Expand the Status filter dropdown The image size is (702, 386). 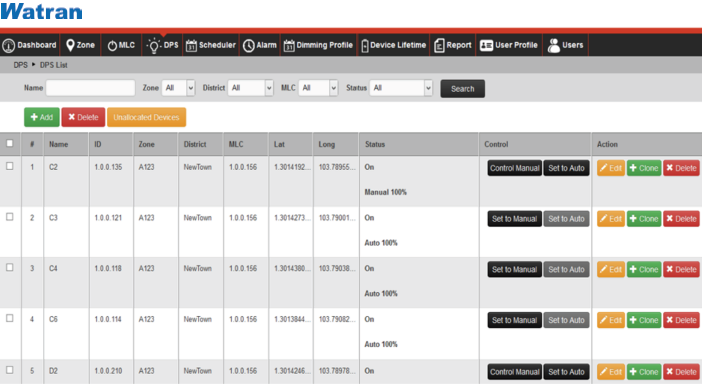(x=401, y=88)
